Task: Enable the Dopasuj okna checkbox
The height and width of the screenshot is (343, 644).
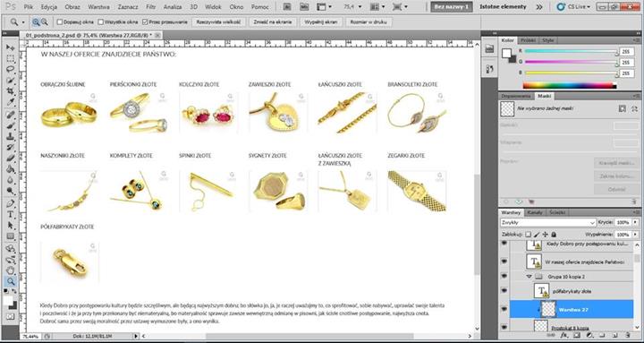Action: 60,21
